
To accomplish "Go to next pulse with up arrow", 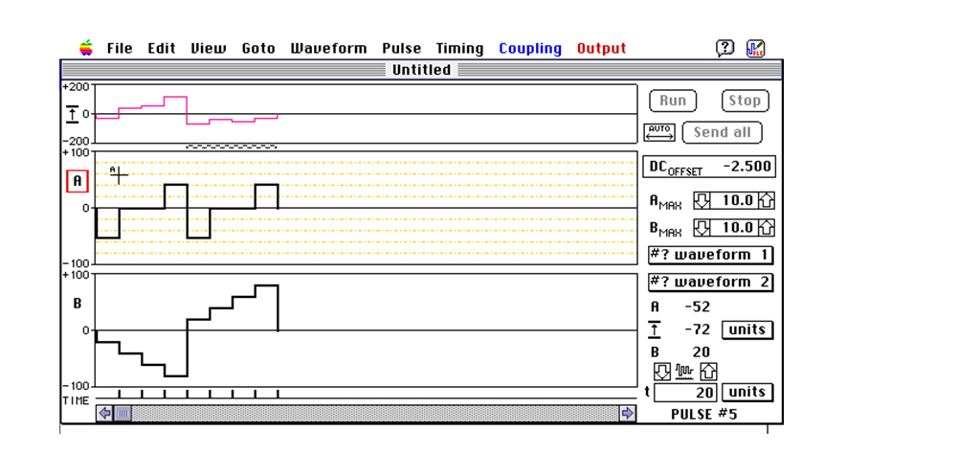I will point(708,372).
